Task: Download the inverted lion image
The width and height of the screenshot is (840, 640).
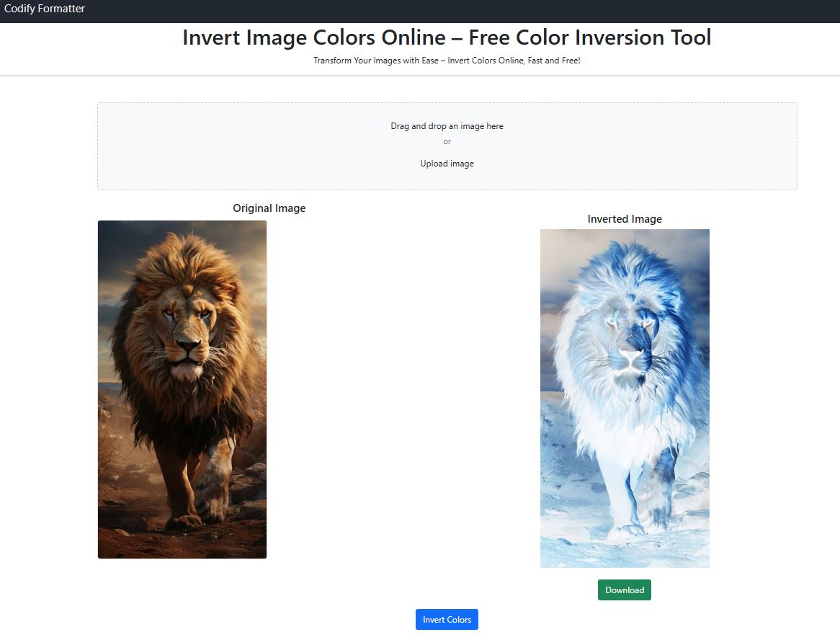Action: point(624,590)
